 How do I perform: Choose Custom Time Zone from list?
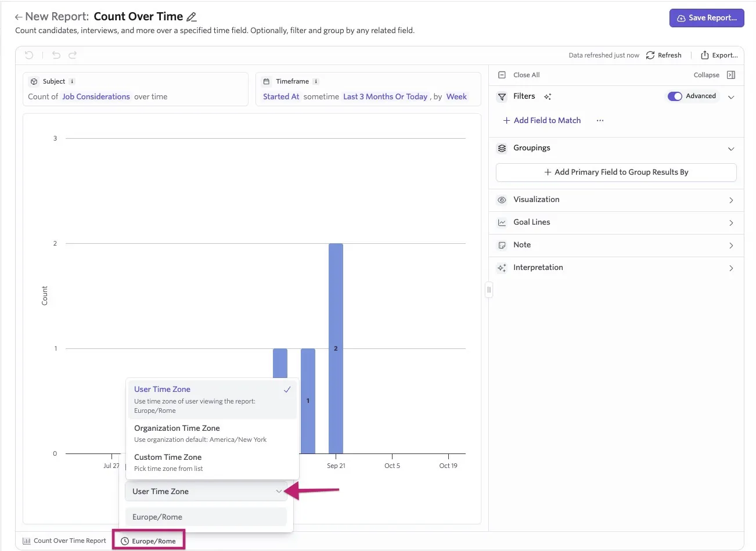pyautogui.click(x=212, y=462)
